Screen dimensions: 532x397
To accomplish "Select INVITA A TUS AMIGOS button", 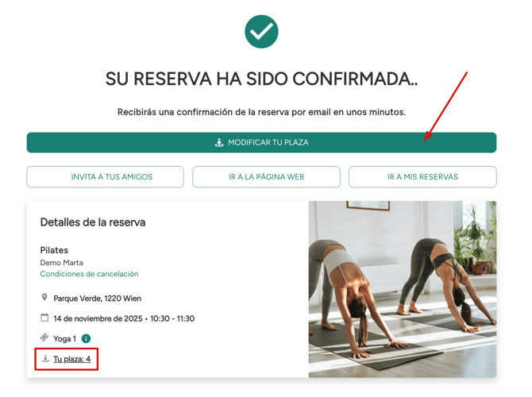I will pos(105,177).
